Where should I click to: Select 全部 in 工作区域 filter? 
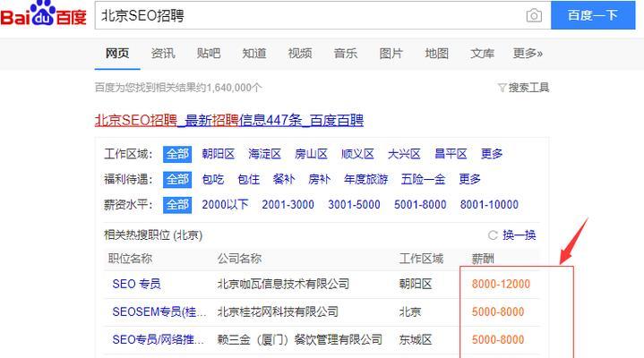[177, 154]
